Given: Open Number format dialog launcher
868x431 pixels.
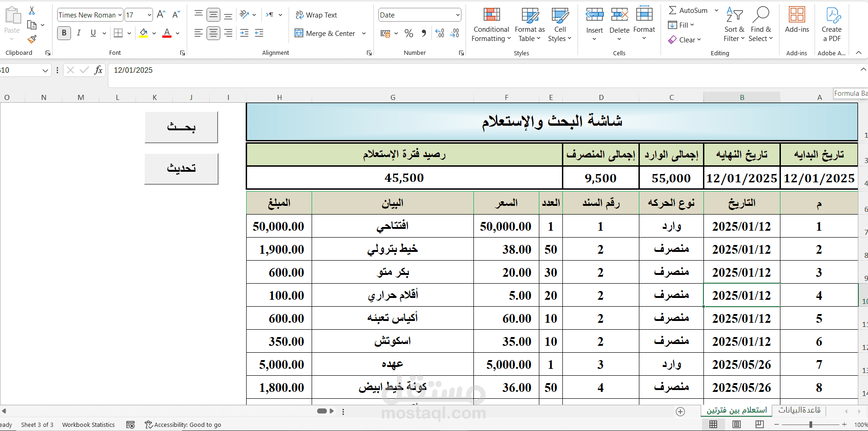Looking at the screenshot, I should (x=461, y=53).
